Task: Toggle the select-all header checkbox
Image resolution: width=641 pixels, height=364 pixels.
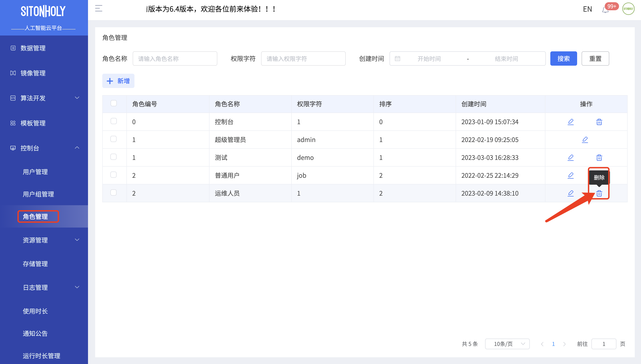Action: point(113,103)
